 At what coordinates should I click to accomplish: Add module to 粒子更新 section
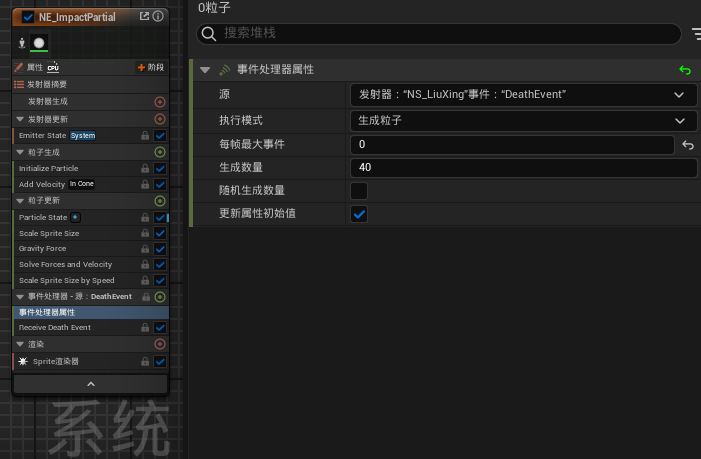pos(160,201)
